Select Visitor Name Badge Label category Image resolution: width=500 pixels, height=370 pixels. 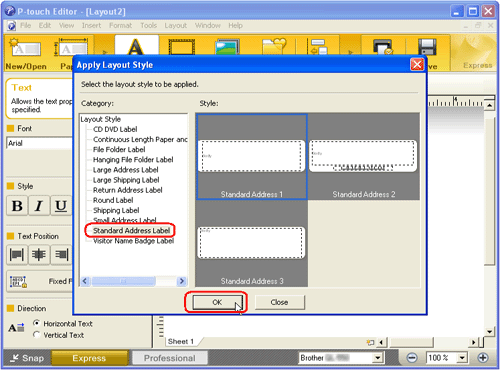(x=133, y=241)
